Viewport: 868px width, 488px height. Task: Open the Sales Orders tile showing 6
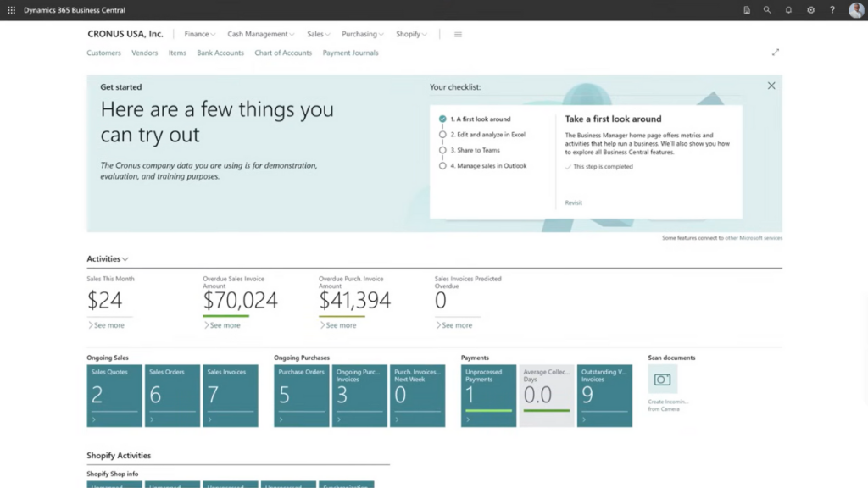172,394
